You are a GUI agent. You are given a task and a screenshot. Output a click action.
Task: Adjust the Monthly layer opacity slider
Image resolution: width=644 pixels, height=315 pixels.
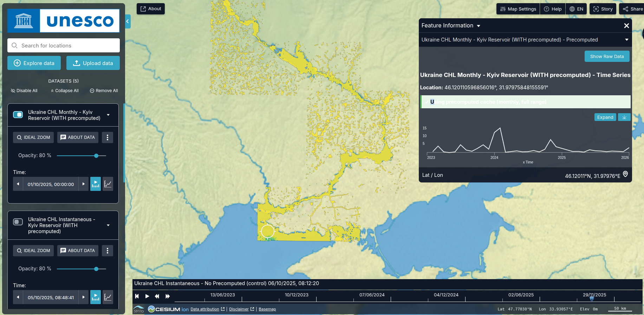[x=96, y=156]
